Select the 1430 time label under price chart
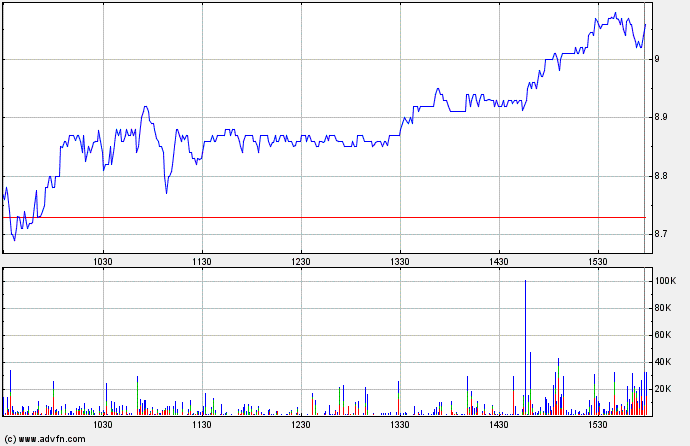The width and height of the screenshot is (690, 446). (499, 262)
